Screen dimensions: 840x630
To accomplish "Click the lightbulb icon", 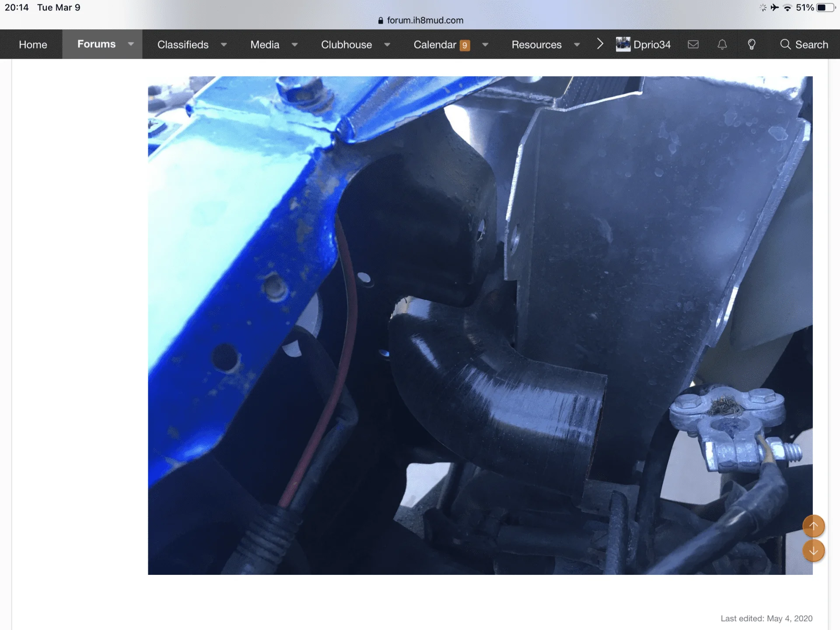I will point(752,44).
